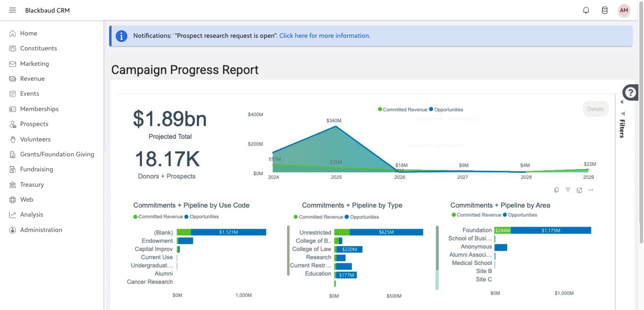Open Grants/Foundation Giving sidebar item
Image resolution: width=644 pixels, height=310 pixels.
pos(52,155)
